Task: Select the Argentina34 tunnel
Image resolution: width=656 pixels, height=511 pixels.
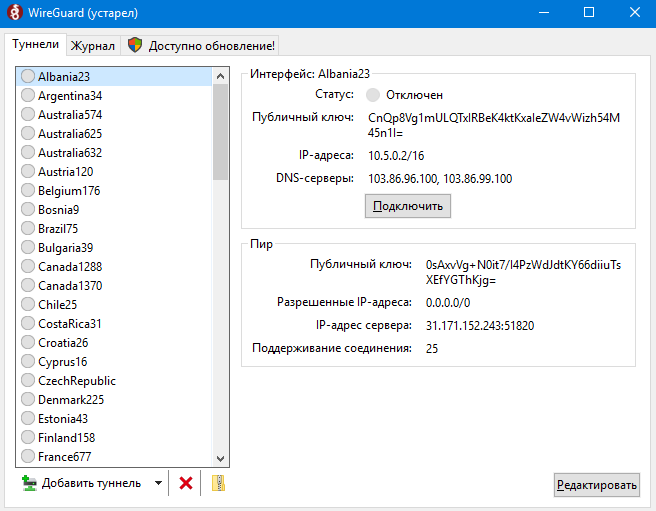Action: 114,96
